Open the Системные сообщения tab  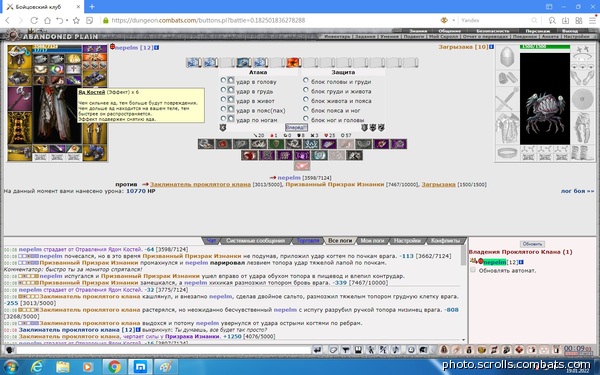click(255, 241)
